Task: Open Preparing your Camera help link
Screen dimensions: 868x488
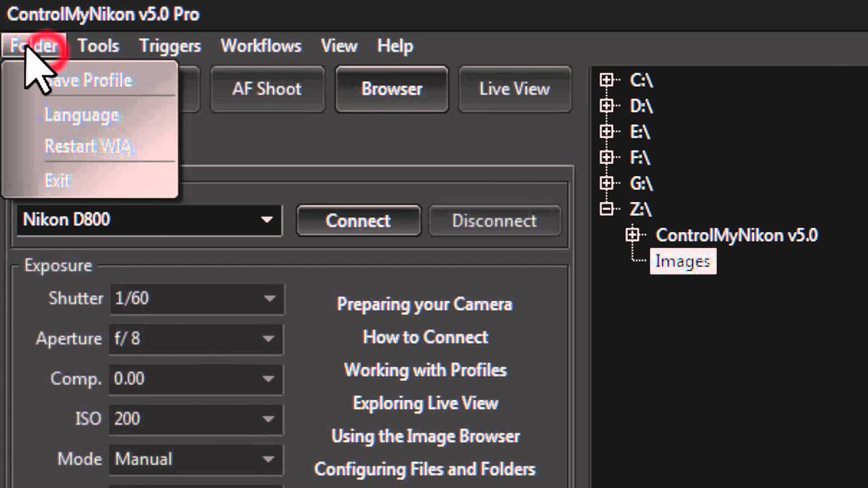Action: click(x=425, y=304)
